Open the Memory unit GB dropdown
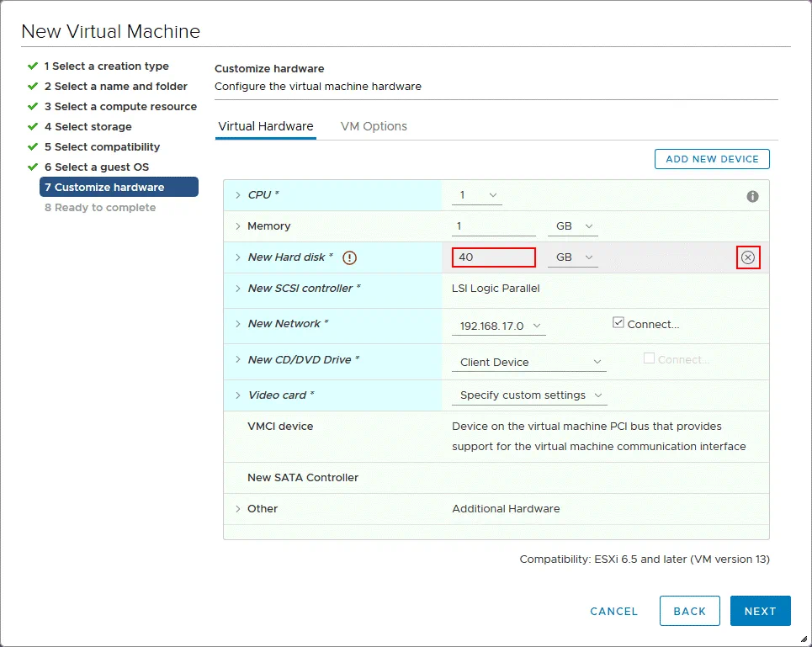Image resolution: width=812 pixels, height=647 pixels. tap(573, 227)
